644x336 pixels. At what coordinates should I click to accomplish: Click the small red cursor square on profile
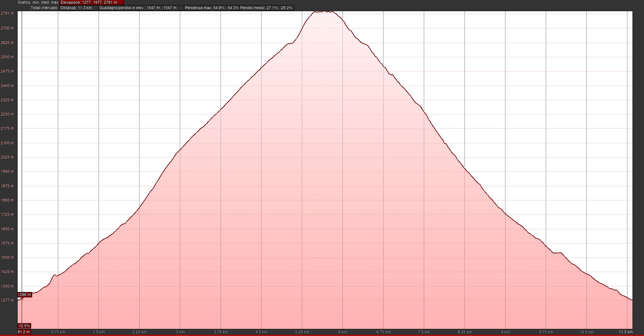(x=22, y=299)
